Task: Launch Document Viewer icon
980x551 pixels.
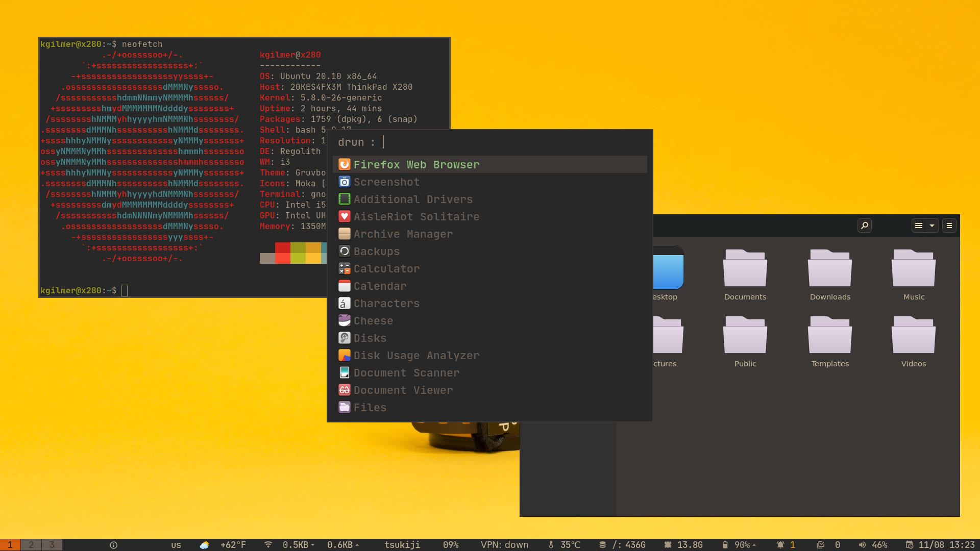Action: point(345,390)
